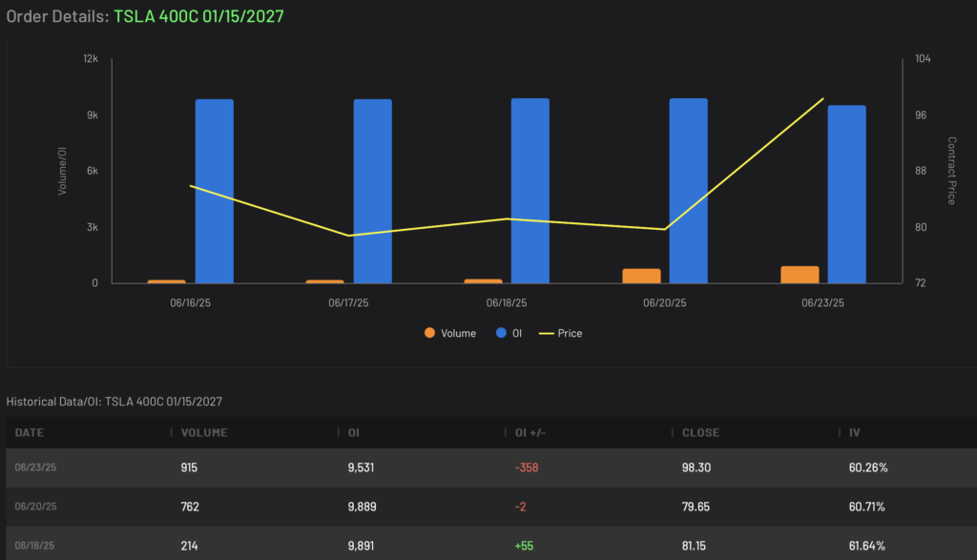Sort table by the DATE column header
Viewport: 977px width, 560px height.
coord(30,432)
